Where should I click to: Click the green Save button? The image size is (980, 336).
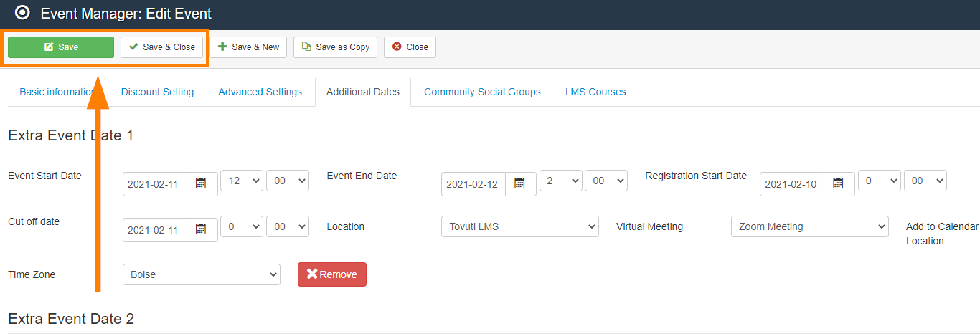61,47
